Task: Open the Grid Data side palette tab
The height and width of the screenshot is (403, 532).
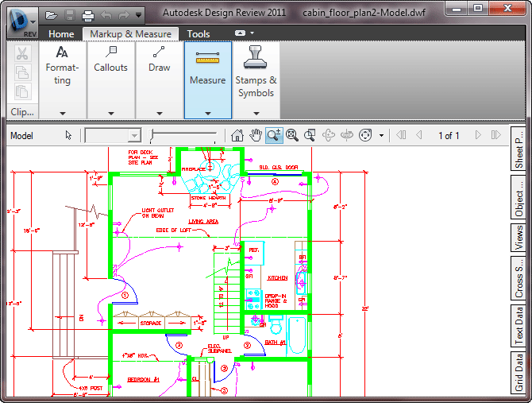Action: [x=519, y=373]
